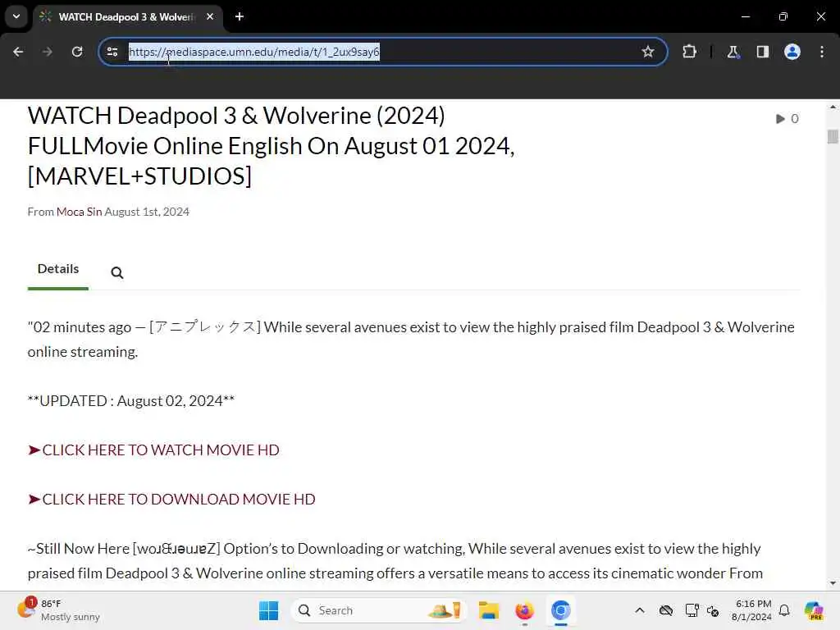
Task: Open the Copilot preview icon
Action: 813,610
